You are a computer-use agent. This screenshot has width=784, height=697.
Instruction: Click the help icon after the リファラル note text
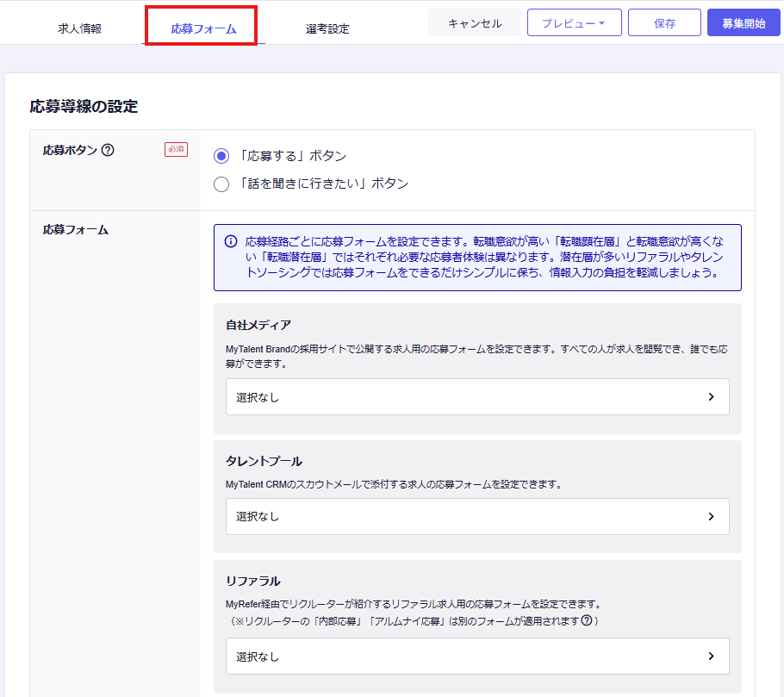point(587,621)
